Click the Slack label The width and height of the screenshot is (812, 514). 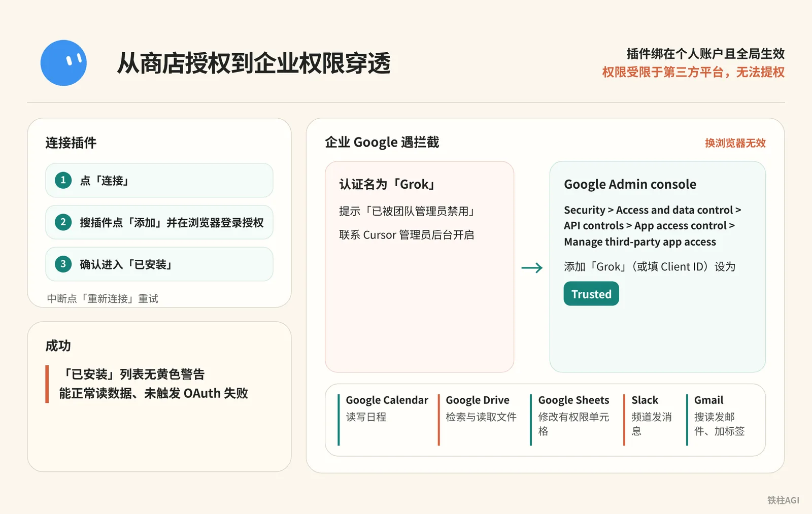pyautogui.click(x=645, y=400)
